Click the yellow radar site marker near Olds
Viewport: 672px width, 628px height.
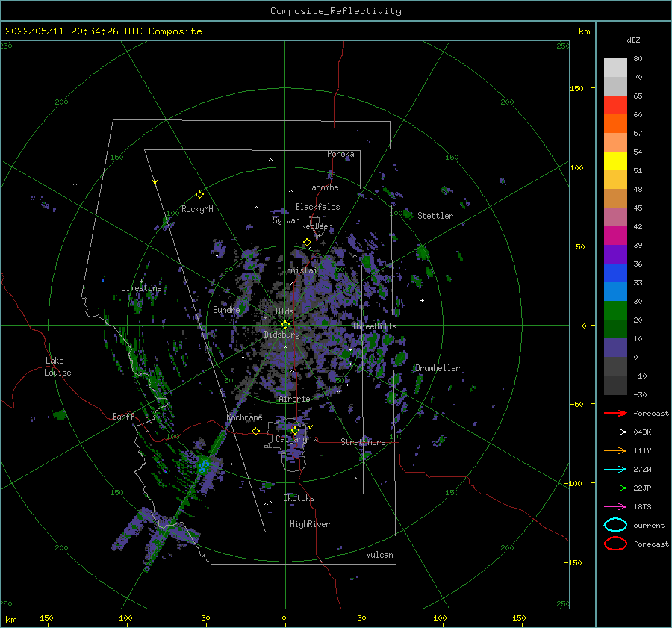[x=285, y=325]
